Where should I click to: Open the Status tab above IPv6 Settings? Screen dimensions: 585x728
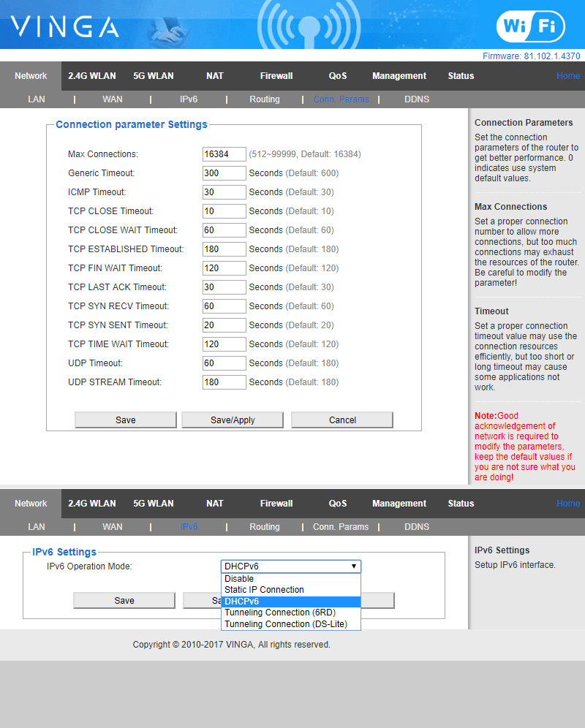click(461, 504)
